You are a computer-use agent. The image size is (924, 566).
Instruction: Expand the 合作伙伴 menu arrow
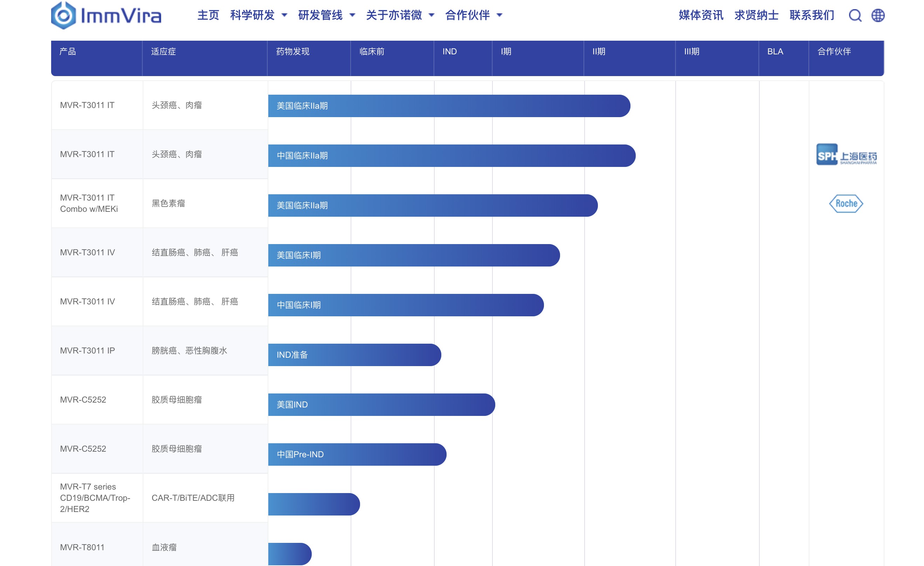499,15
